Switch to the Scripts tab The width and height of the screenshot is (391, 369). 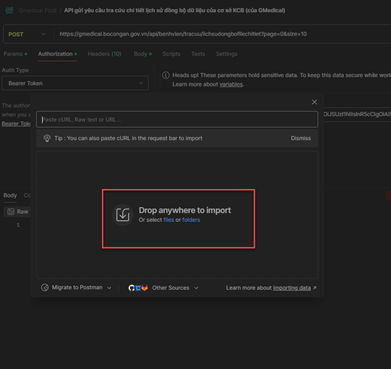click(171, 54)
